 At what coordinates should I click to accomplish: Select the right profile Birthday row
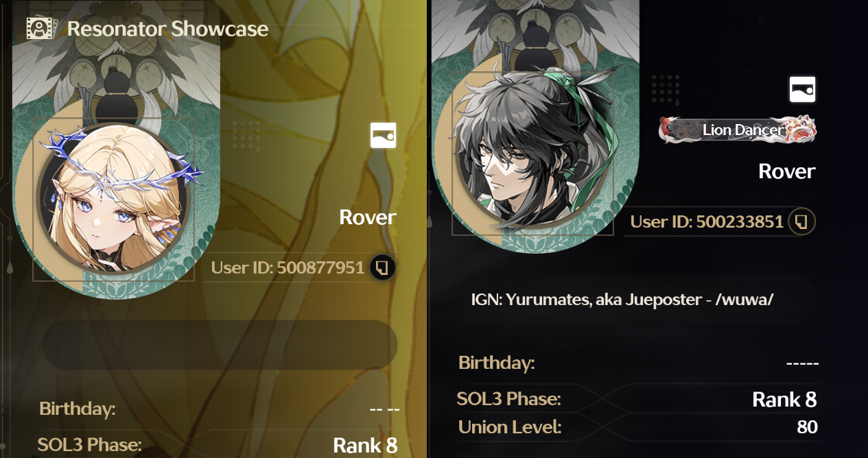point(638,363)
